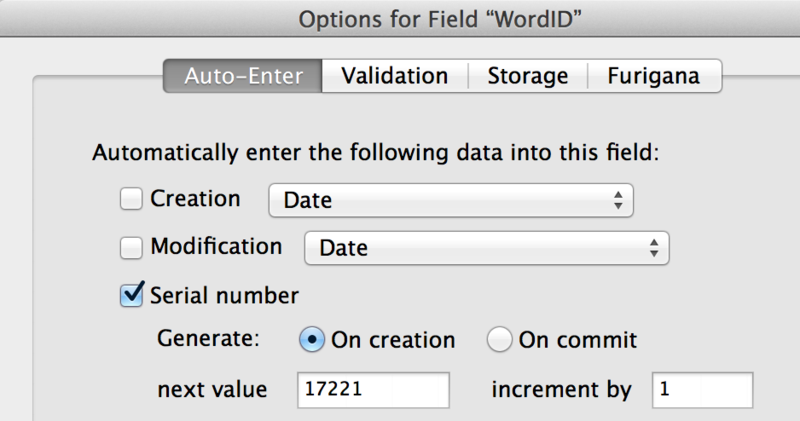Click the next value field showing 17221
The width and height of the screenshot is (800, 421).
click(373, 390)
